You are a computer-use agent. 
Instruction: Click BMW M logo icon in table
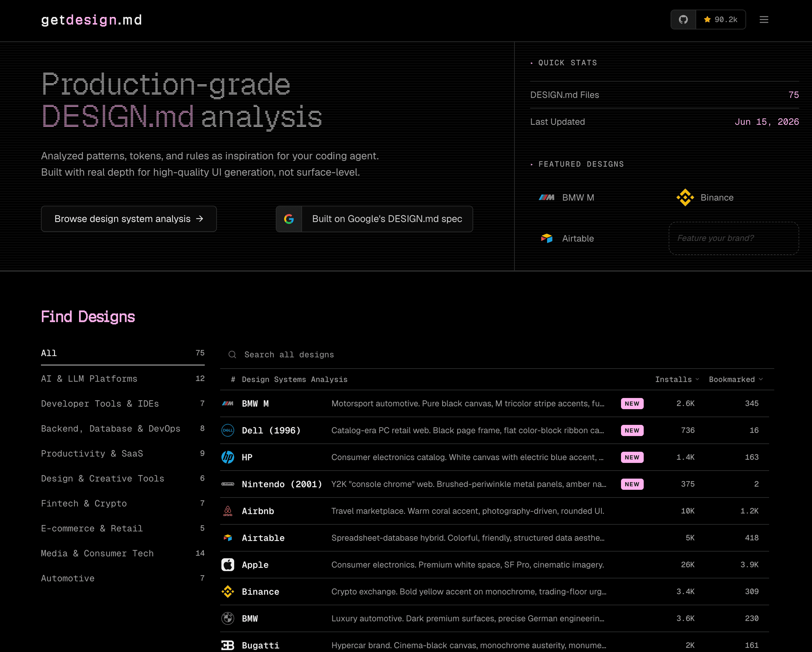pos(228,403)
